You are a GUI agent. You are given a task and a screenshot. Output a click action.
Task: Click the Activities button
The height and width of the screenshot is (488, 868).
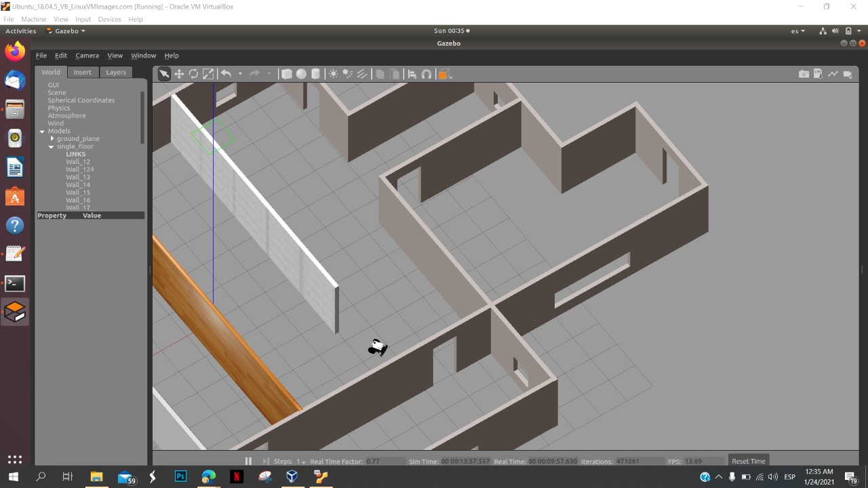coord(21,30)
